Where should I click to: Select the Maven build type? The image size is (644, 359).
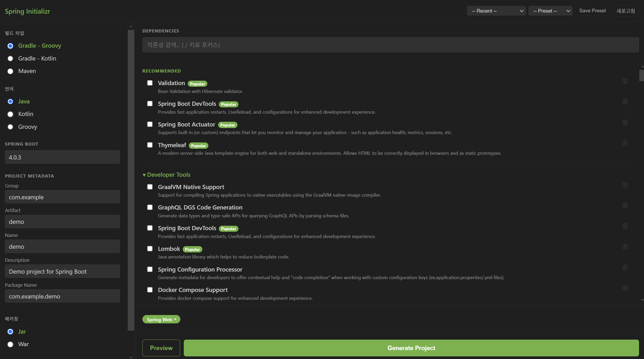point(10,71)
